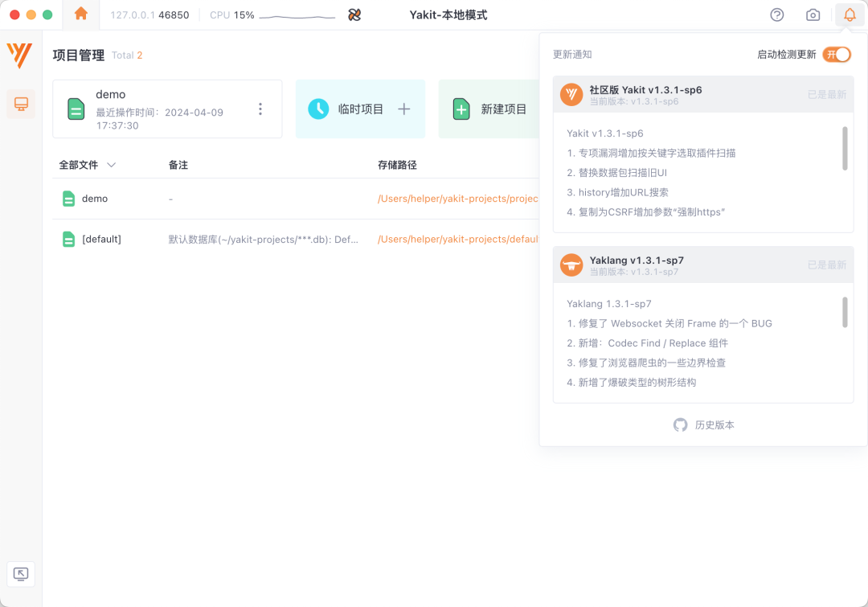Click the bottom-left screen collapse icon

21,574
